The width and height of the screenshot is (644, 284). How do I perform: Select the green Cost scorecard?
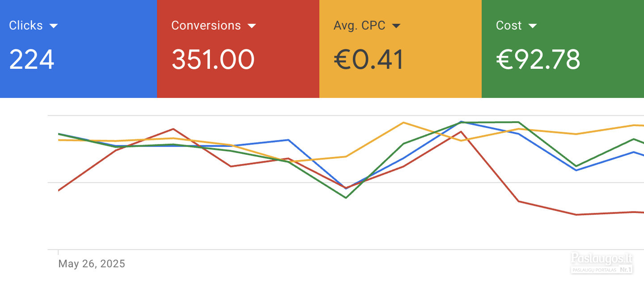pyautogui.click(x=563, y=49)
